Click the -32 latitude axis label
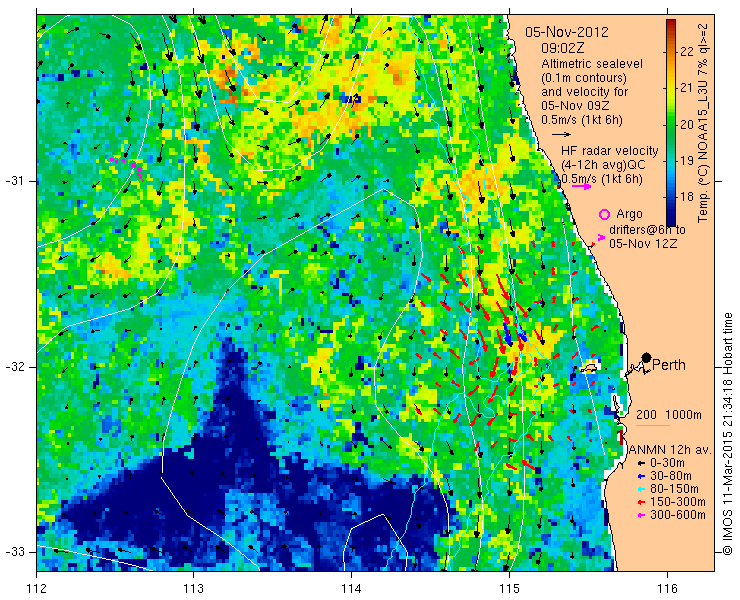Image resolution: width=740 pixels, height=600 pixels. [x=14, y=367]
